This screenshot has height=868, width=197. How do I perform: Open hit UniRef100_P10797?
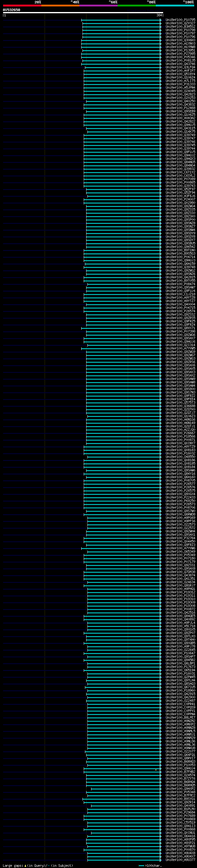[180, 33]
